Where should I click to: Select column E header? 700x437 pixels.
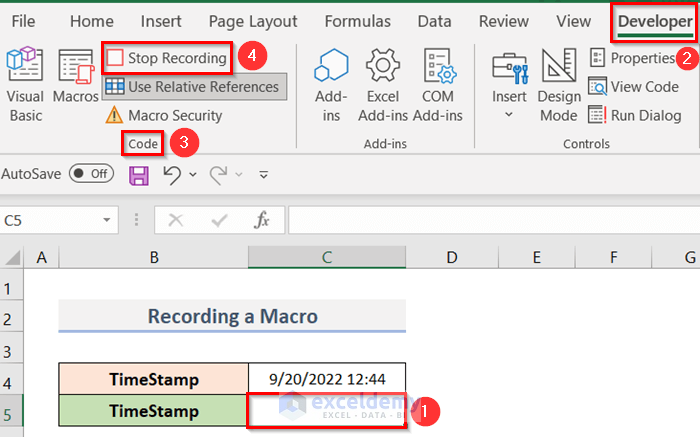(537, 258)
